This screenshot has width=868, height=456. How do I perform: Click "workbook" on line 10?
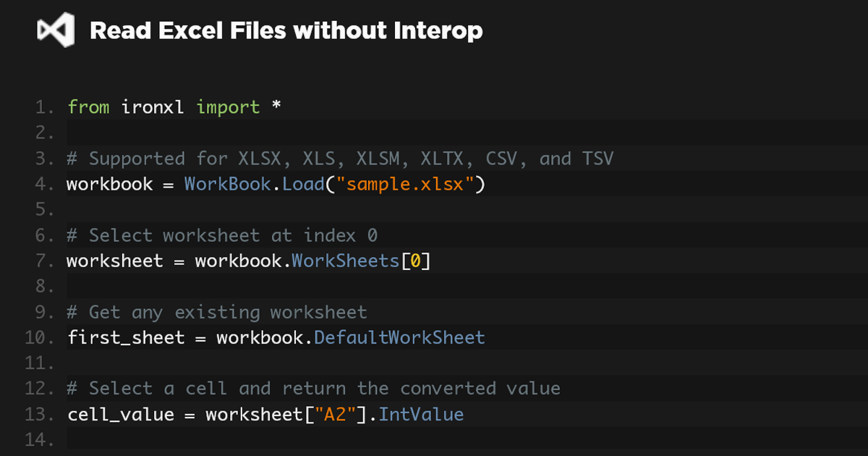(x=260, y=337)
